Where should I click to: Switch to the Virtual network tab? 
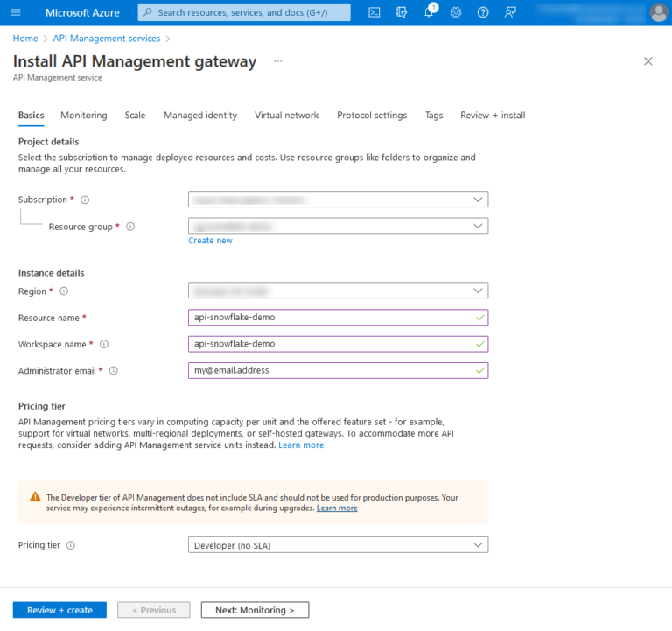[286, 116]
